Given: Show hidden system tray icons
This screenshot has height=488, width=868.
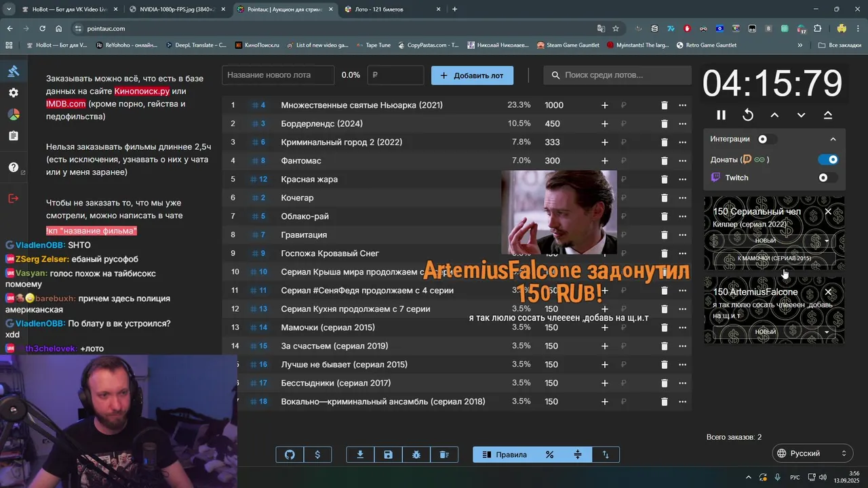Looking at the screenshot, I should [749, 477].
